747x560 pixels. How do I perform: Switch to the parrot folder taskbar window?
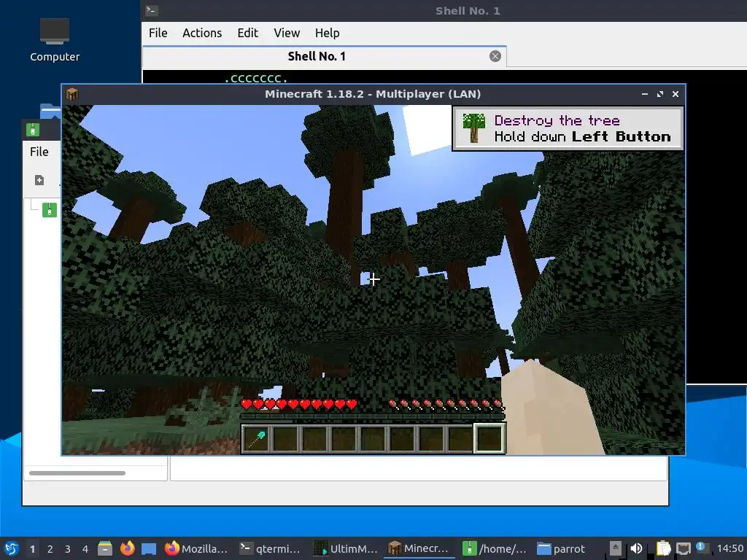point(561,548)
